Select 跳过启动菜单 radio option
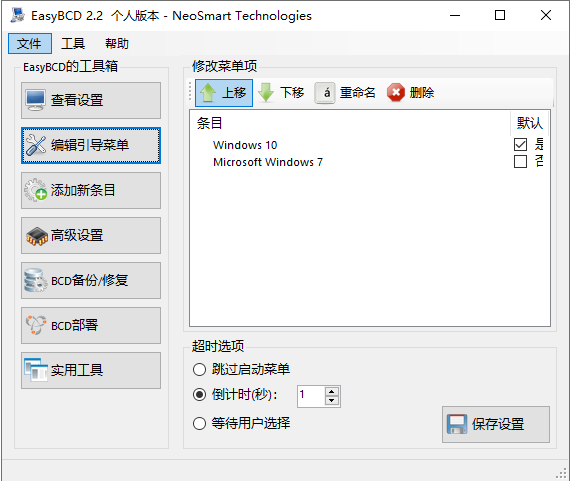 click(199, 369)
